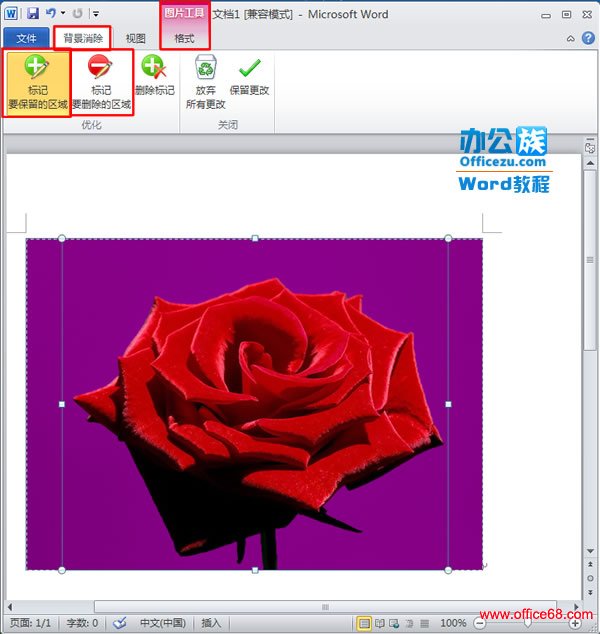This screenshot has width=600, height=634.
Task: Switch to Outline view in status bar
Action: [x=409, y=623]
